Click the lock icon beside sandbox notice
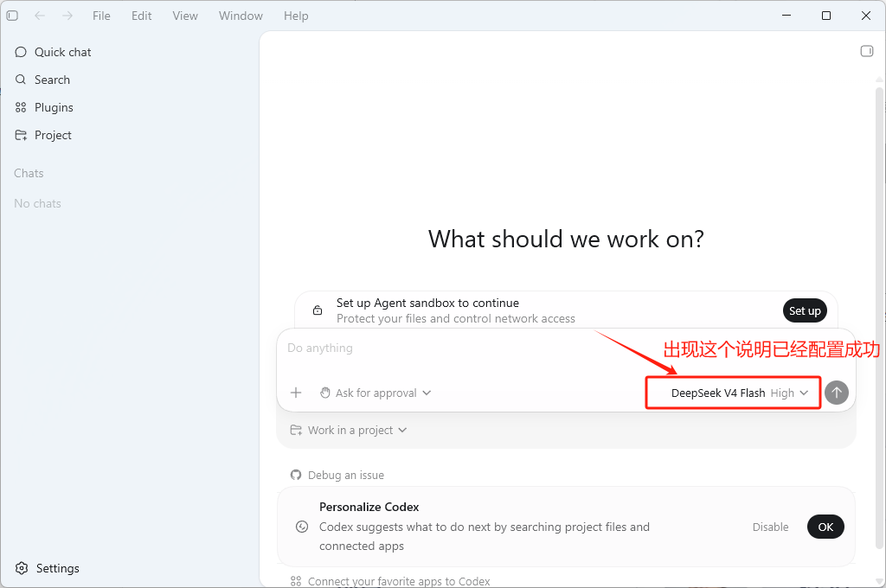This screenshot has width=886, height=588. pyautogui.click(x=318, y=310)
